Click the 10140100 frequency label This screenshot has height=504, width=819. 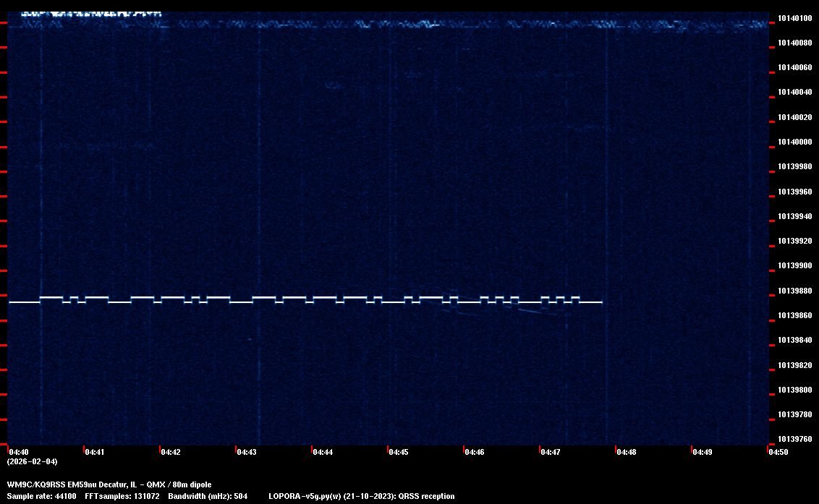[794, 18]
